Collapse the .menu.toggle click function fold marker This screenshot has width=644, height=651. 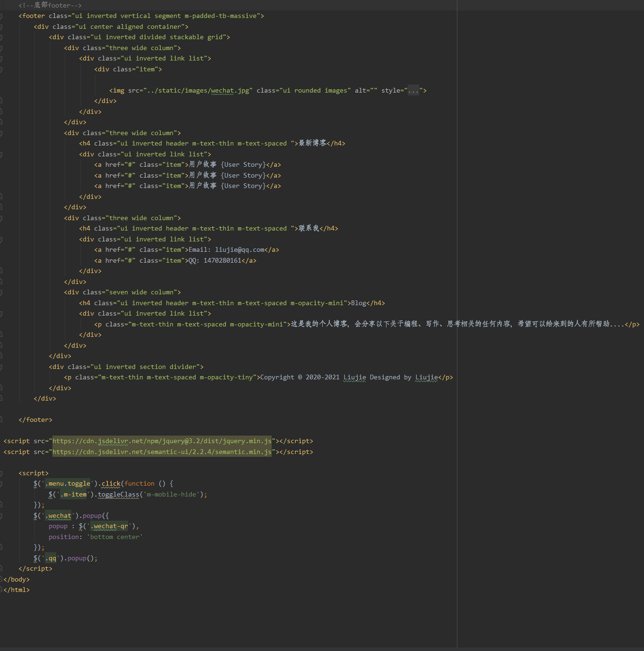coord(1,484)
